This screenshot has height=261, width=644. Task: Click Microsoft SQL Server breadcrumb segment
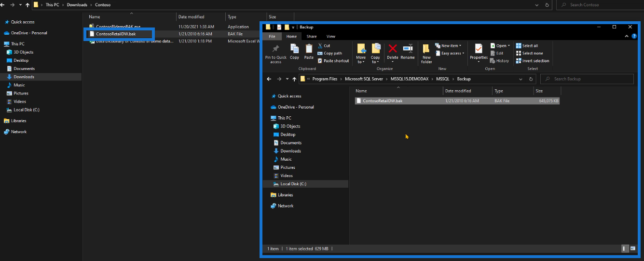[x=364, y=79]
